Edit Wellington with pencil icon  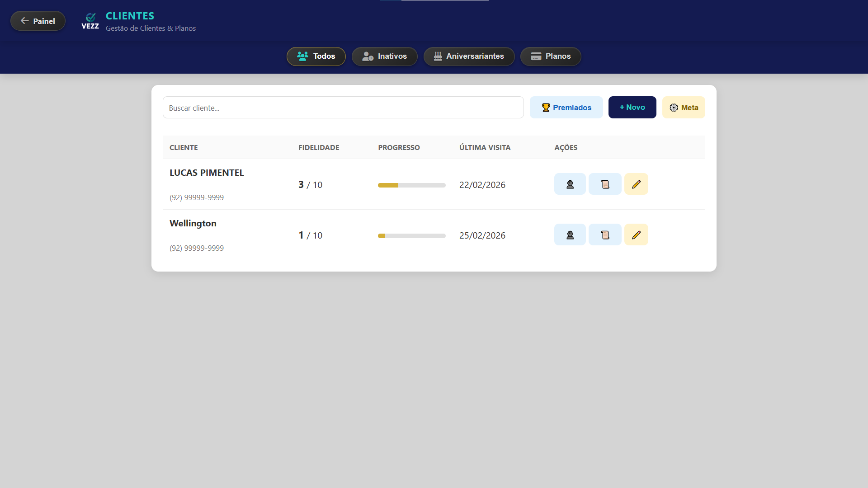636,235
